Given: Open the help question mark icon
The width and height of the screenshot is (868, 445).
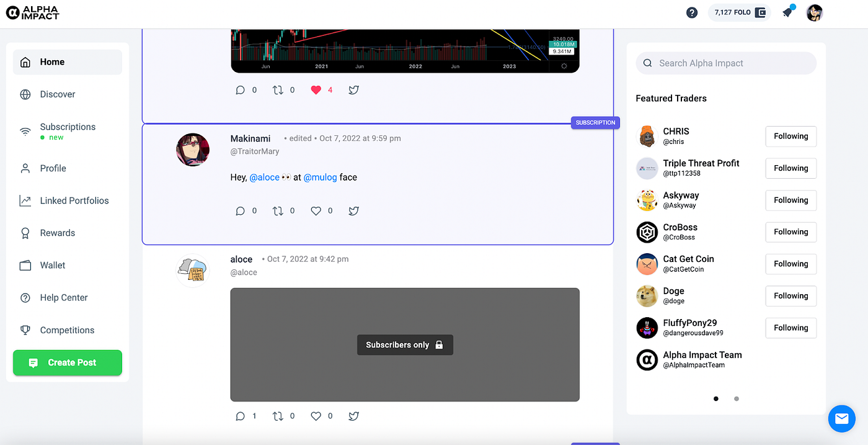Looking at the screenshot, I should point(692,12).
